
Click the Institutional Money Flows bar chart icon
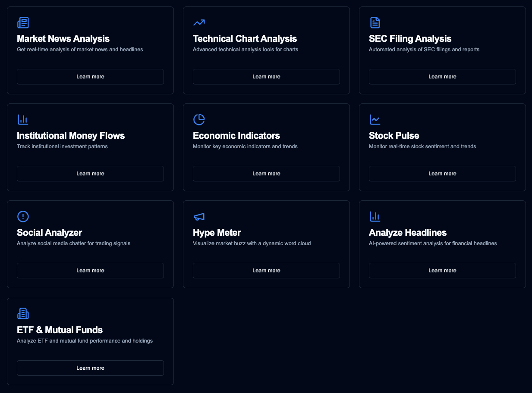(23, 119)
